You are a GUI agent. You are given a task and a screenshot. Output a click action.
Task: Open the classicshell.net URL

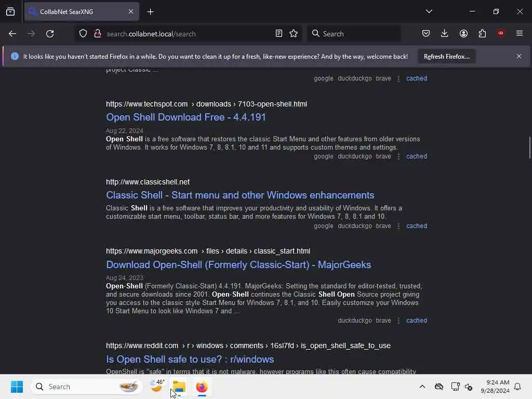tap(148, 182)
